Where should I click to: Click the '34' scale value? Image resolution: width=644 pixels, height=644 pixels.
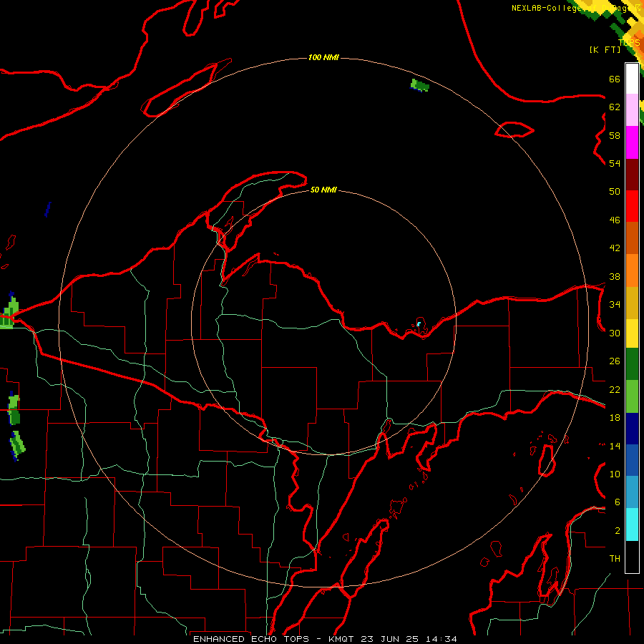[615, 305]
